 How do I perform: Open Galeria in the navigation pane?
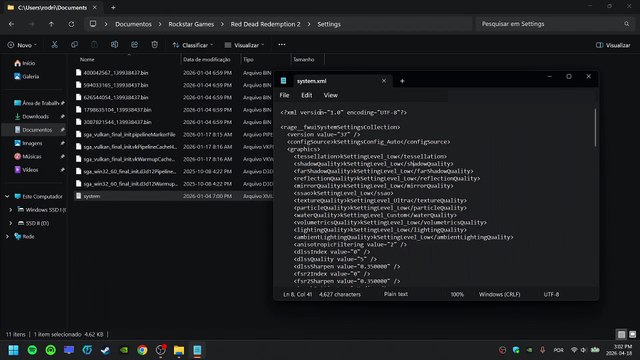tap(31, 76)
